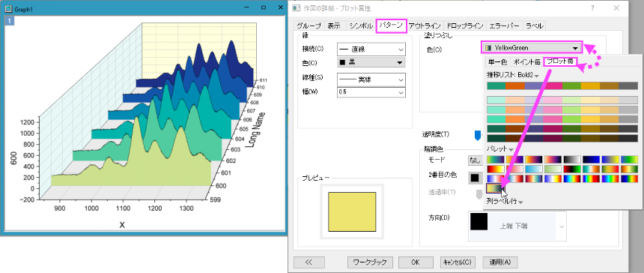This screenshot has width=644, height=273.
Task: Pick the black-to-blue palette
Action: pyautogui.click(x=592, y=160)
